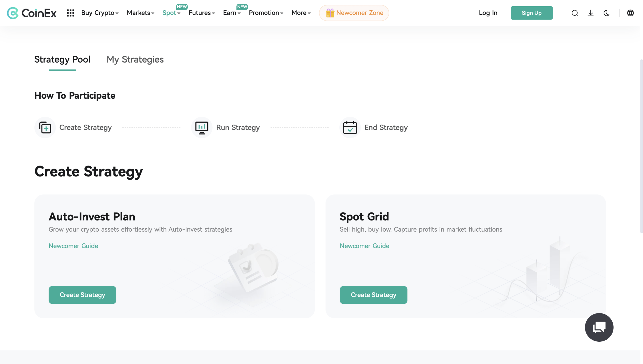Screen dimensions: 643x364
Task: Click the End Strategy calendar icon
Action: [350, 128]
